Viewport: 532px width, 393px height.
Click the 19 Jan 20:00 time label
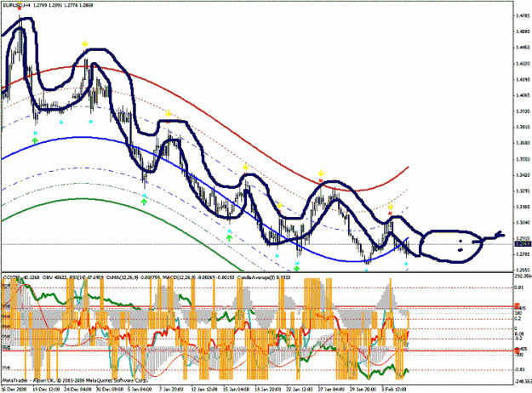[267, 389]
